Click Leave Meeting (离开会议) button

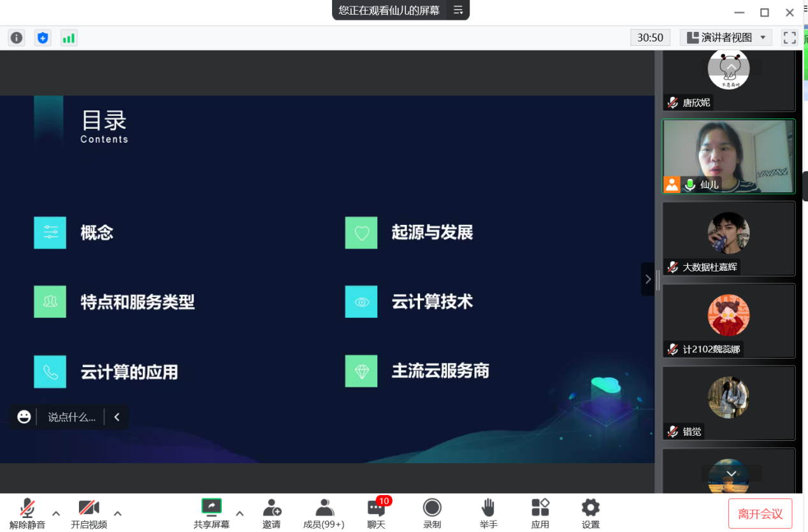point(760,514)
